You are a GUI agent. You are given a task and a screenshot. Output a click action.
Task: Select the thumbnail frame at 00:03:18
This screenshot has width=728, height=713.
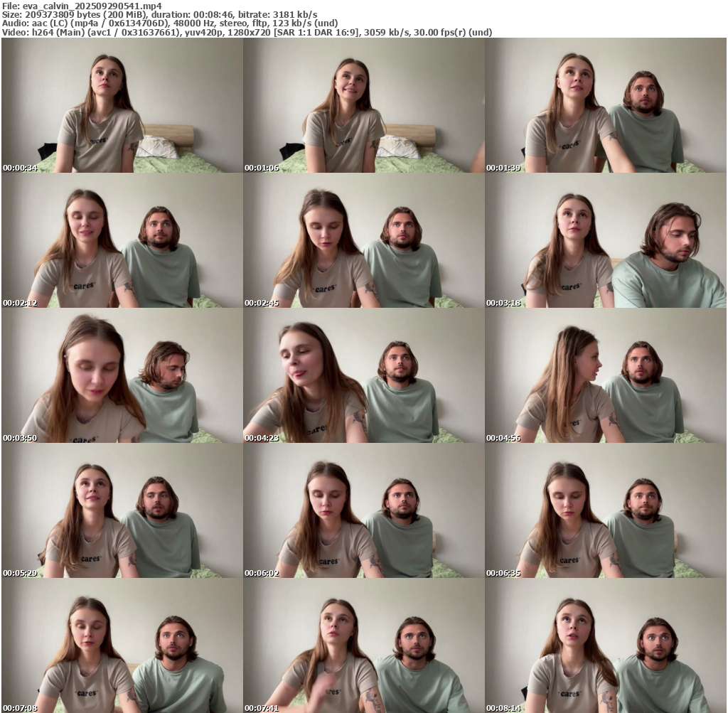606,240
